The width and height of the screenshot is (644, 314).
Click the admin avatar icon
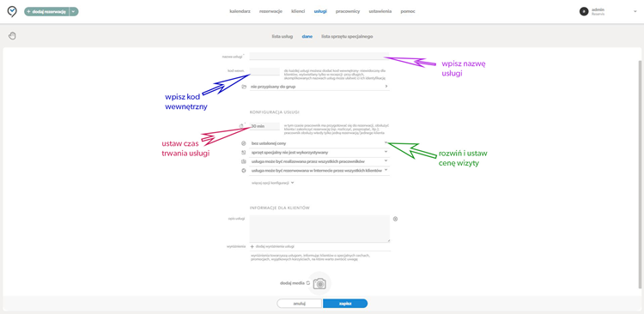[584, 11]
